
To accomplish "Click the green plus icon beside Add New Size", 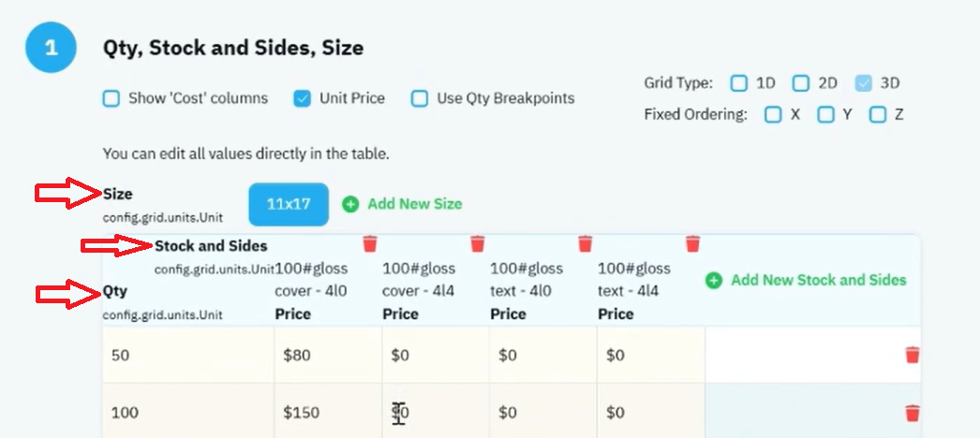I will click(x=350, y=204).
